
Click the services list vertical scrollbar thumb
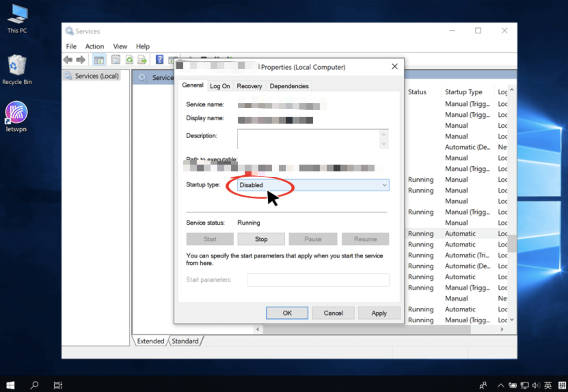click(x=512, y=243)
